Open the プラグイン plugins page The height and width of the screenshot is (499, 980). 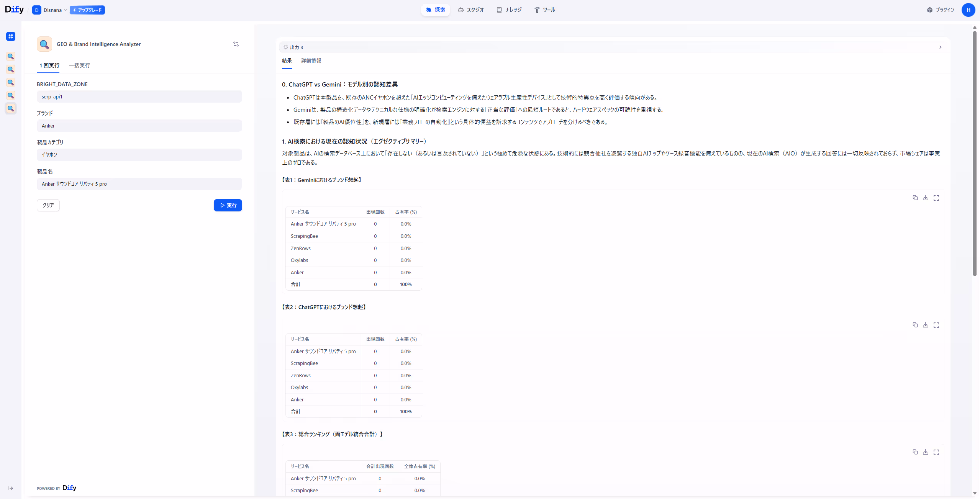tap(941, 10)
